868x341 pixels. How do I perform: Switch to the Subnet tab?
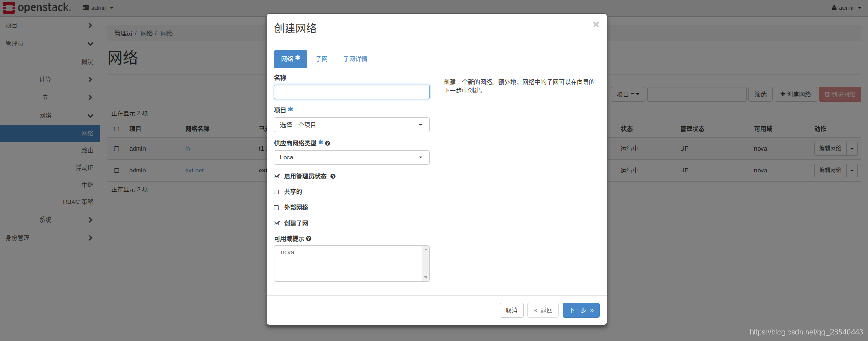pos(322,59)
